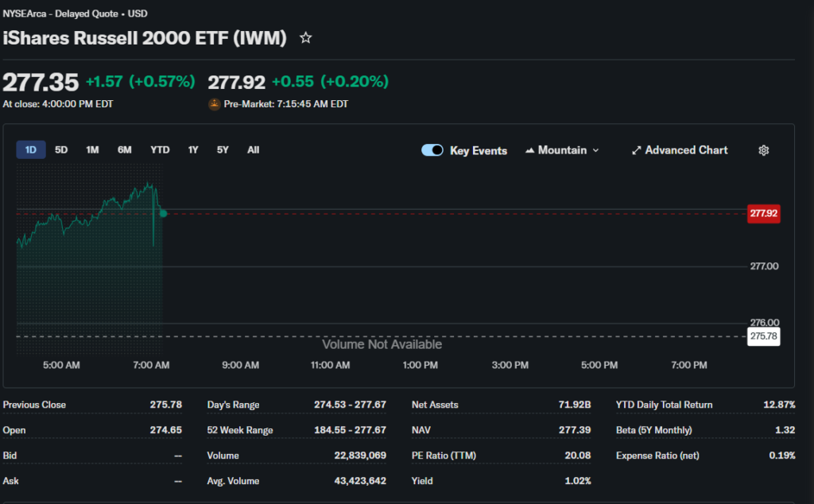Switch chart to YTD range
Screen dimensions: 814x504
[x=160, y=149]
